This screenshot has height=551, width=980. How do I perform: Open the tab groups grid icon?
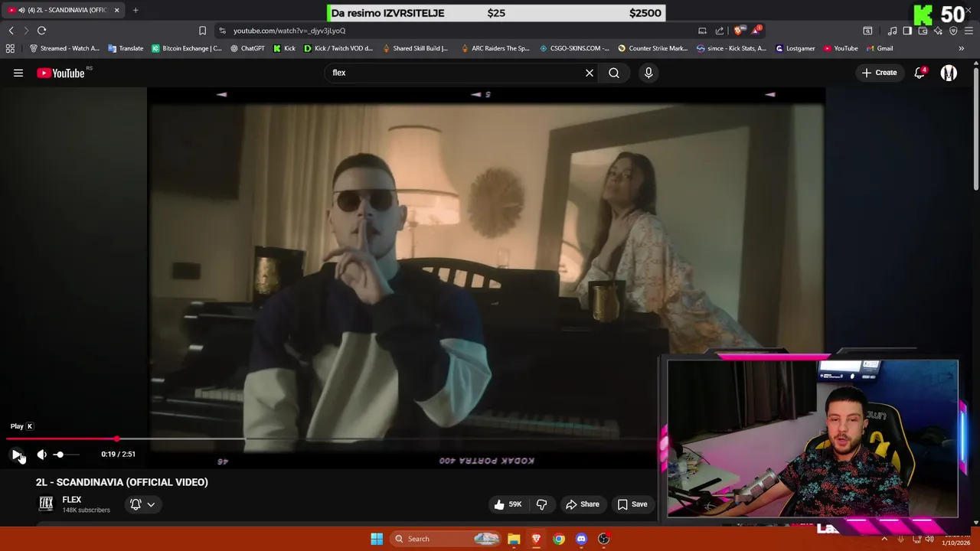pyautogui.click(x=10, y=48)
